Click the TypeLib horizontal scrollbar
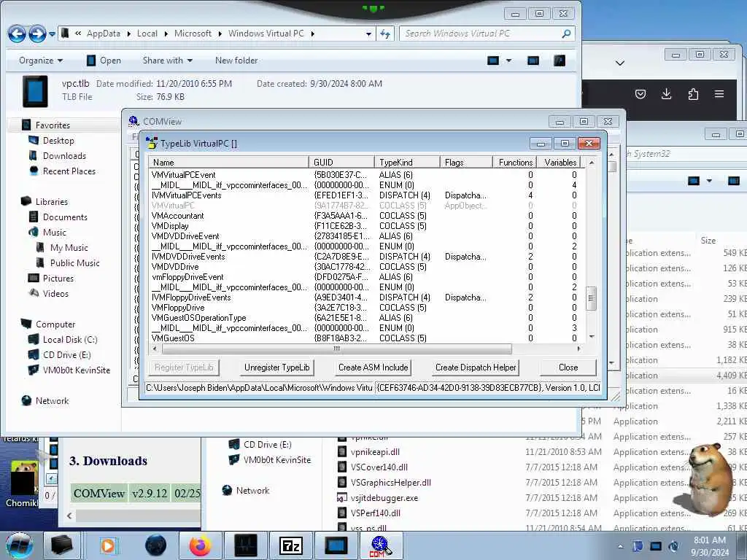This screenshot has height=560, width=747. pos(337,349)
